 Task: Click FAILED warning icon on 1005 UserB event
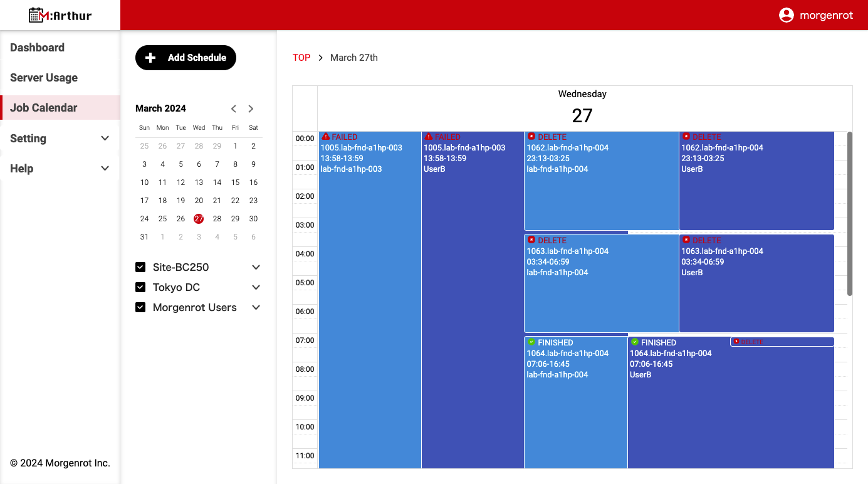click(x=429, y=137)
